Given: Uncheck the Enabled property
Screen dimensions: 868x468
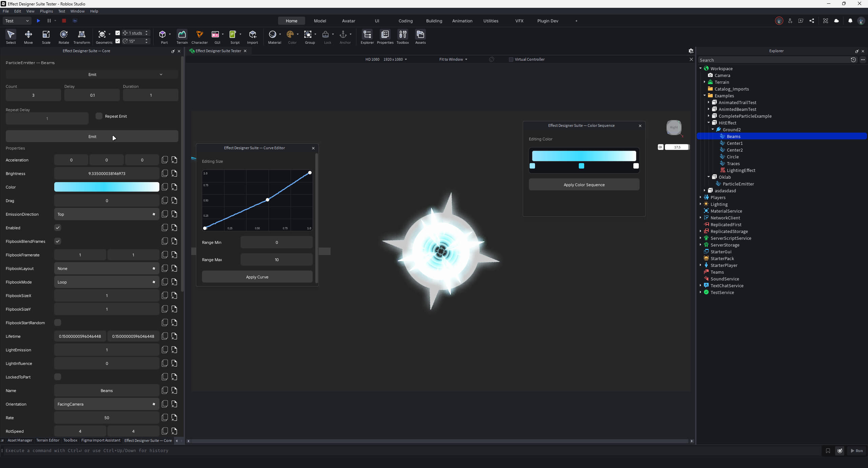Looking at the screenshot, I should [58, 228].
